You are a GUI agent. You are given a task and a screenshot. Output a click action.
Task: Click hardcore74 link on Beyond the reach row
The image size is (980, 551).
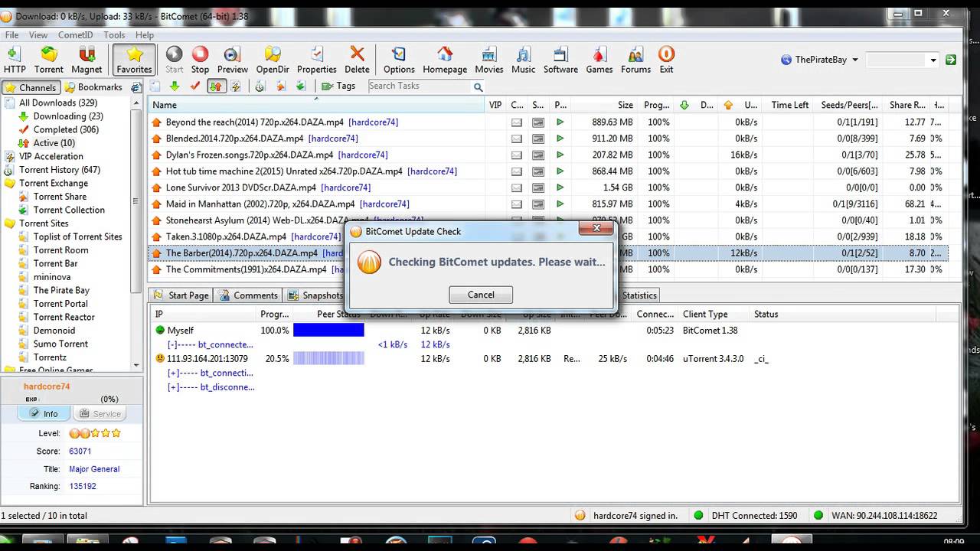tap(373, 122)
